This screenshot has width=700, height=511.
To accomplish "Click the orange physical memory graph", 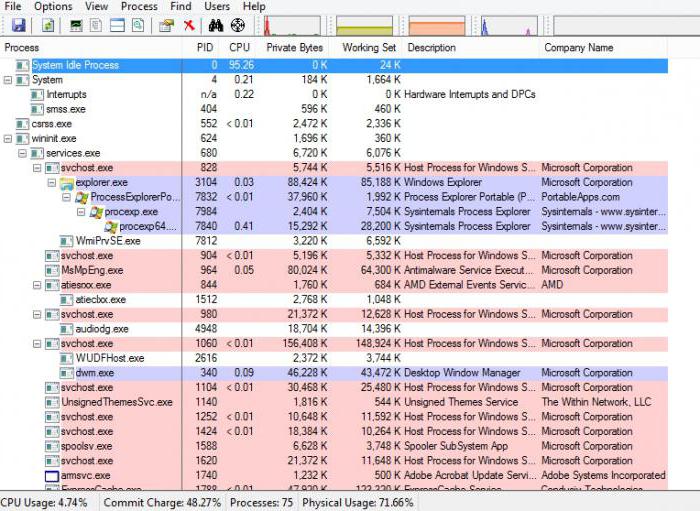I will click(436, 25).
